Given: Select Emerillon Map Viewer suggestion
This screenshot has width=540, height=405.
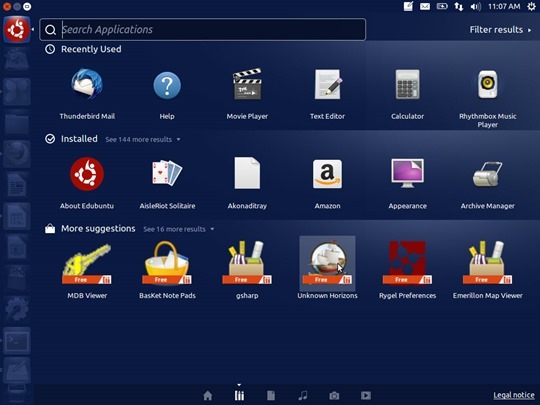Looking at the screenshot, I should [488, 263].
